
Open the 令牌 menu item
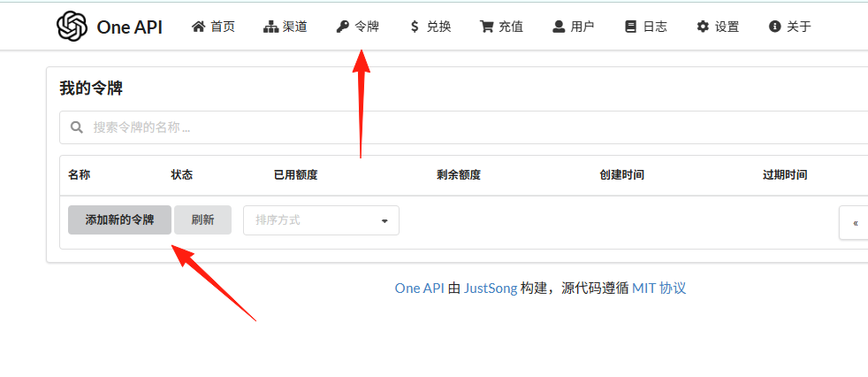point(358,26)
